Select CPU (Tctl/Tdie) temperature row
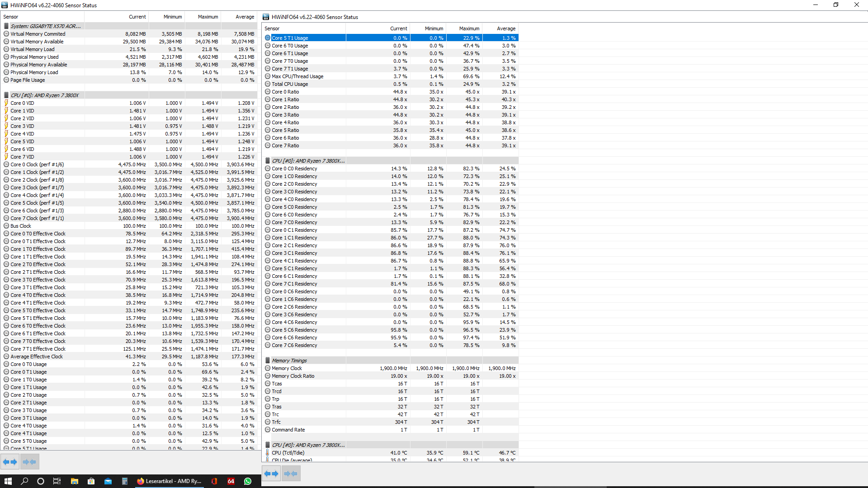 tap(288, 453)
